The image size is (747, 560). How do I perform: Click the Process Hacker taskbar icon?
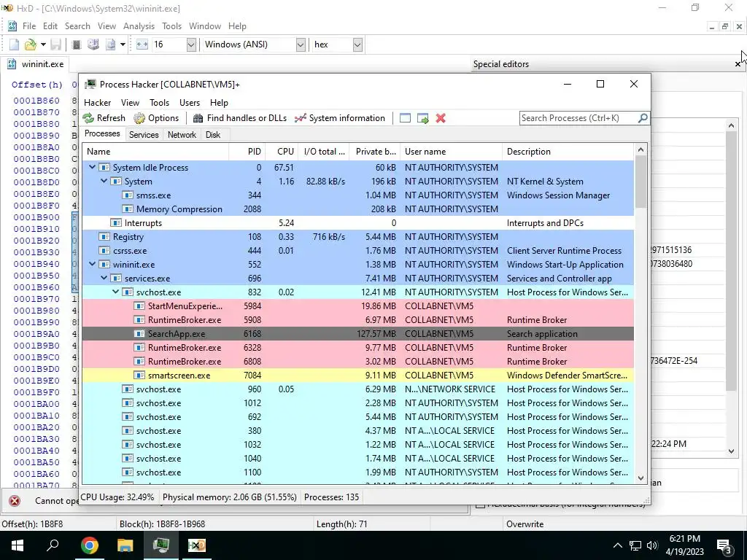point(161,545)
